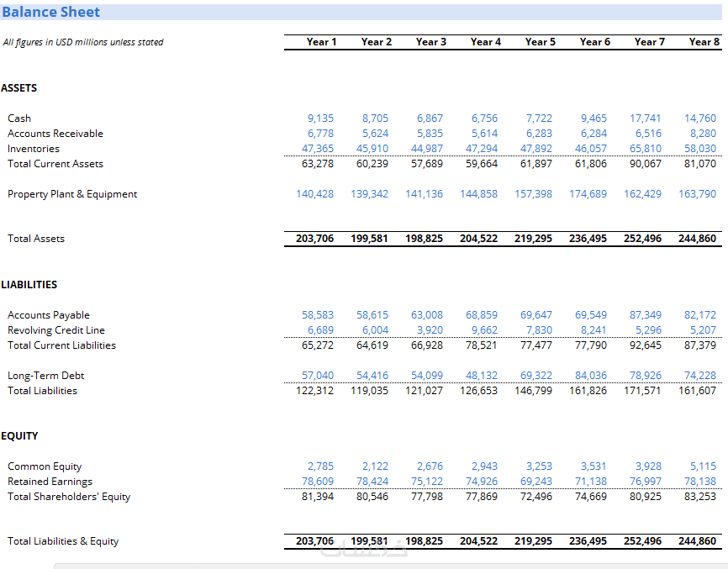Click Inventories value 65,810
The image size is (728, 569).
pos(646,149)
